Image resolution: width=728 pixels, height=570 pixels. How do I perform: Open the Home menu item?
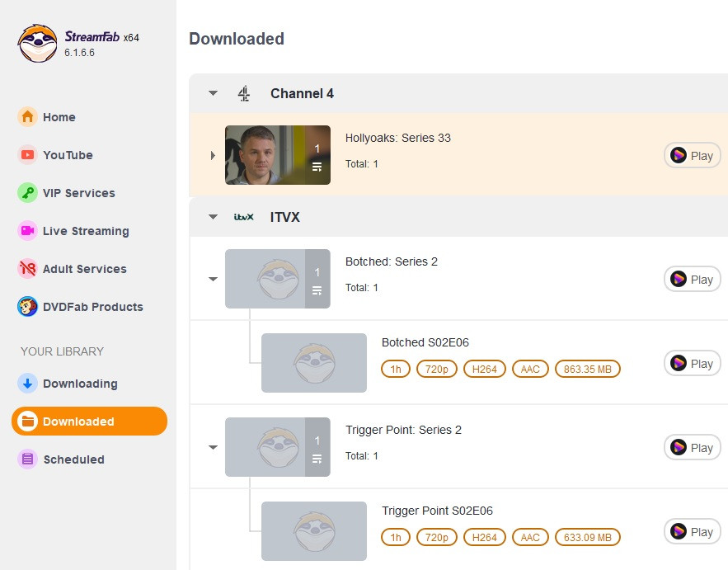[59, 117]
